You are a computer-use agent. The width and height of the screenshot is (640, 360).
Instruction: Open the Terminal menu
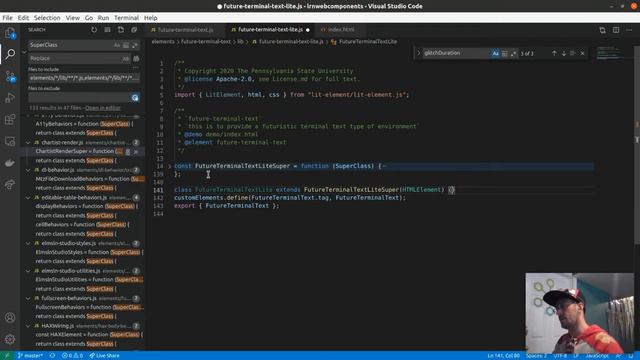(126, 18)
